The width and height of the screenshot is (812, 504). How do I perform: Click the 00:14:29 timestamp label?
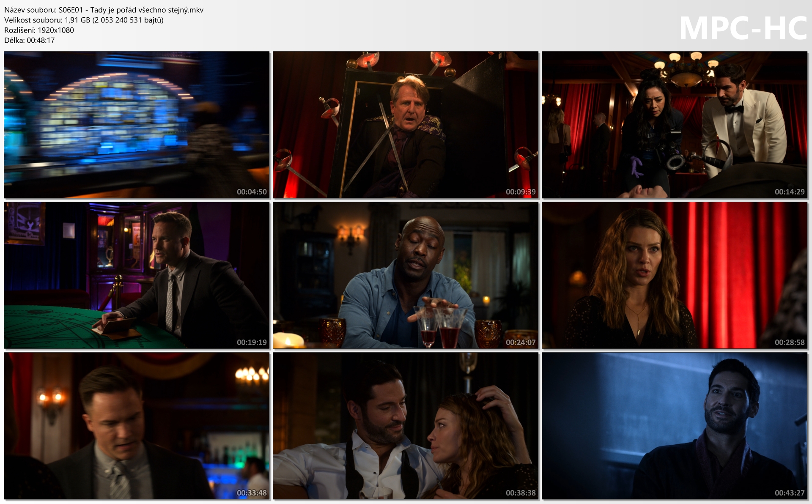pyautogui.click(x=790, y=192)
